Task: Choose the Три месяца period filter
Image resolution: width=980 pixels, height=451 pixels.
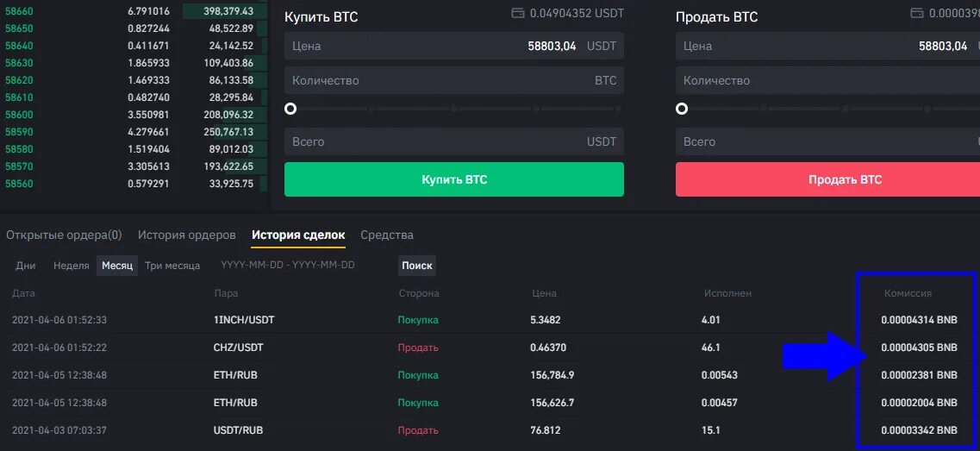Action: coord(172,266)
